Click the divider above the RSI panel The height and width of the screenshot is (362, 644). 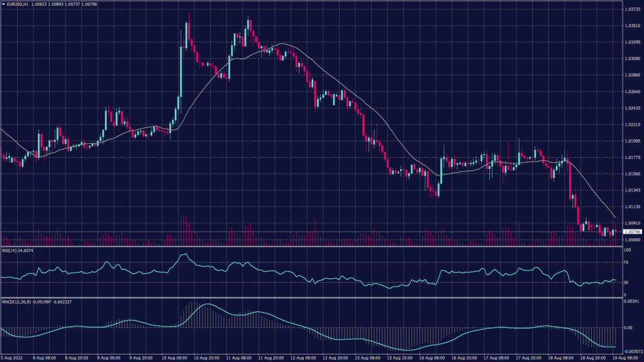click(314, 246)
